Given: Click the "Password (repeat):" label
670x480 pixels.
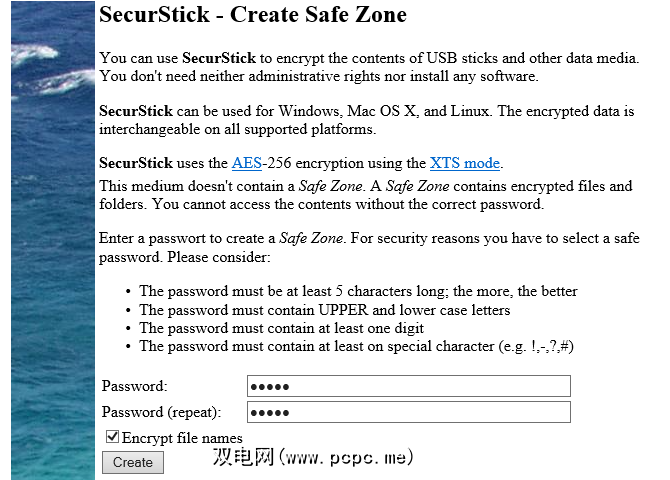Looking at the screenshot, I should click(x=161, y=412).
